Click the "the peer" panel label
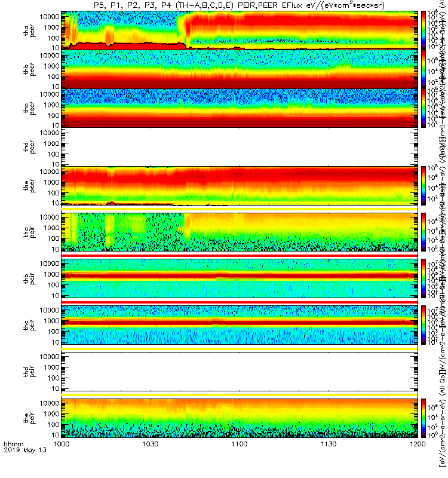This screenshot has width=448, height=478. (x=29, y=186)
